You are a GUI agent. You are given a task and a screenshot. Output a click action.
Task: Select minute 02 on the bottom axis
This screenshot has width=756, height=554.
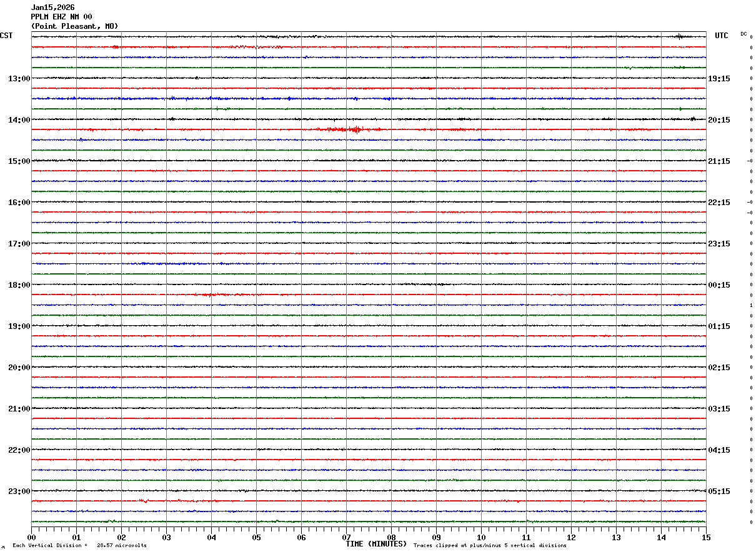[x=121, y=537]
